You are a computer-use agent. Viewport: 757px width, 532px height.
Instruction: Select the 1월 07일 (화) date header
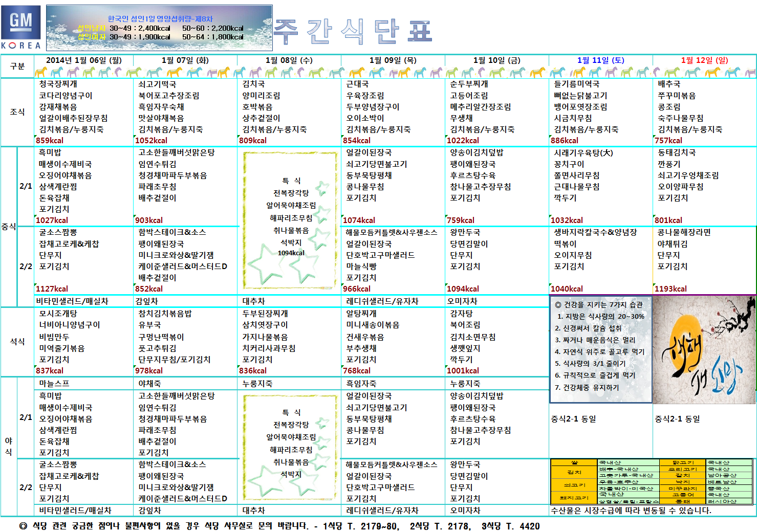(x=185, y=60)
